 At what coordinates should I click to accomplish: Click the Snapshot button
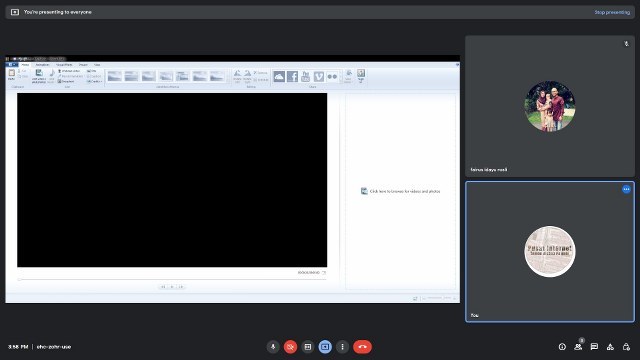tap(66, 81)
